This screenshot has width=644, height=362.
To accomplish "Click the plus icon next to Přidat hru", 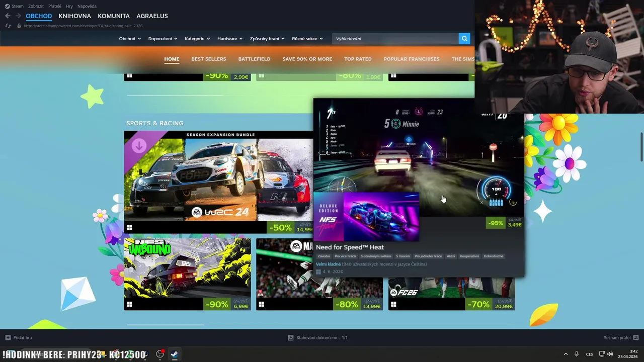I will pos(8,338).
